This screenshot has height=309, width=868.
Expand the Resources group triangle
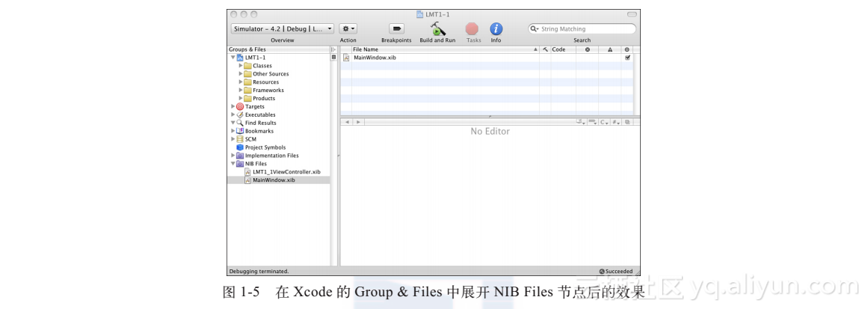pyautogui.click(x=241, y=82)
